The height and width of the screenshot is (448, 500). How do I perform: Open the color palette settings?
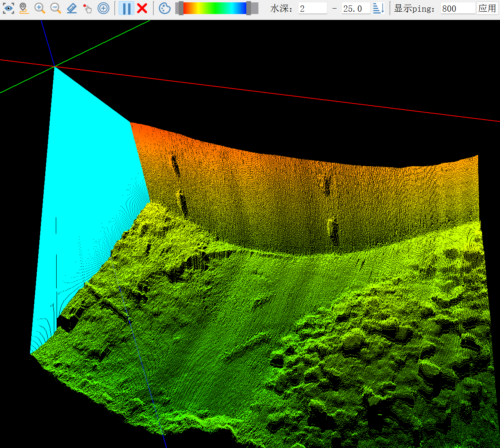click(x=165, y=8)
